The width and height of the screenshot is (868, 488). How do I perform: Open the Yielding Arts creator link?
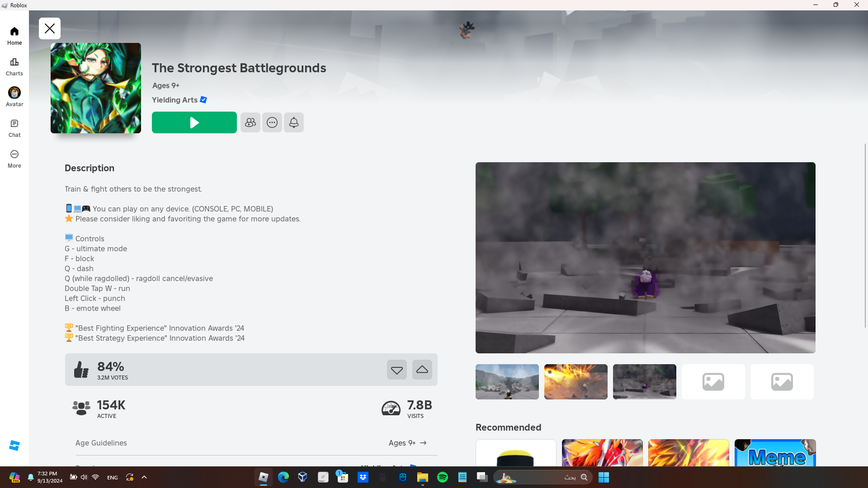(175, 100)
